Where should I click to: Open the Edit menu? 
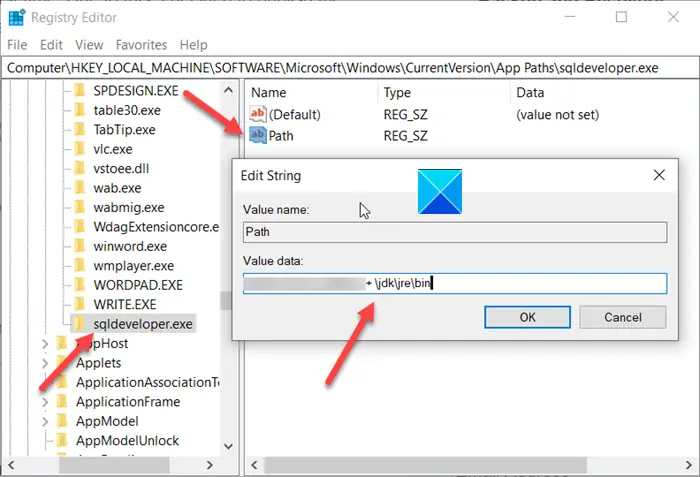click(x=51, y=45)
